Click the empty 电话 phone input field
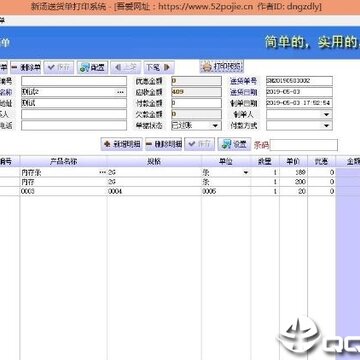The image size is (360, 360). coord(74,125)
